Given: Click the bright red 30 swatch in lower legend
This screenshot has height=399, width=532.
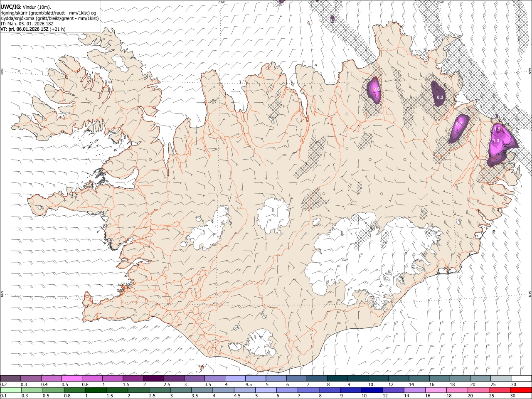Looking at the screenshot, I should pyautogui.click(x=520, y=390).
